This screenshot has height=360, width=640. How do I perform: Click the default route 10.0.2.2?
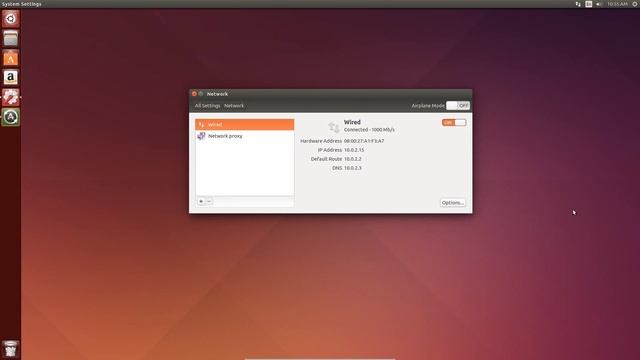tap(353, 159)
